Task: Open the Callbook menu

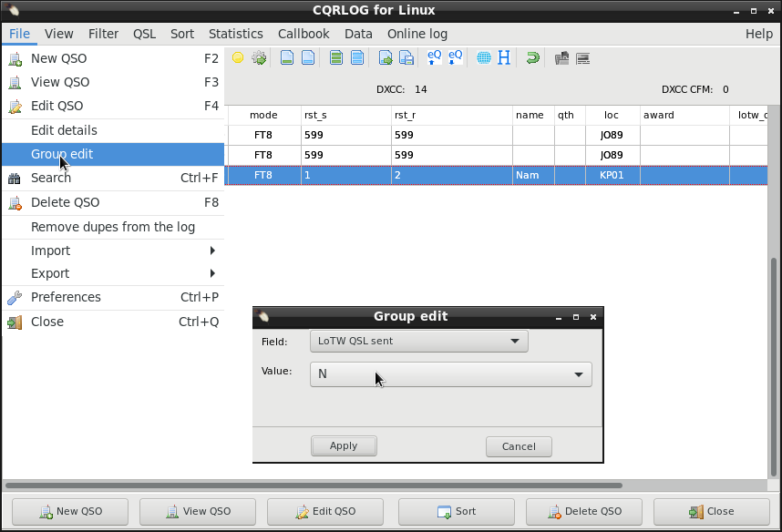Action: 304,34
